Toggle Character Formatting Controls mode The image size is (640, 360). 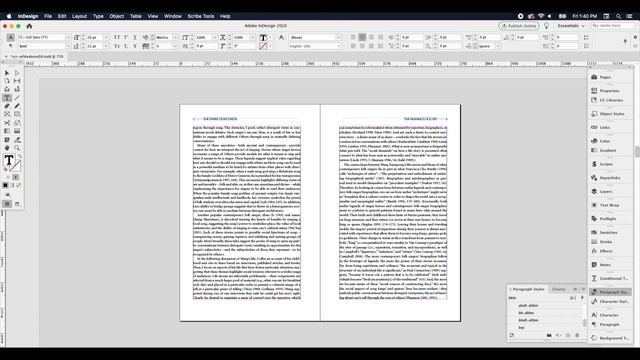pos(10,37)
